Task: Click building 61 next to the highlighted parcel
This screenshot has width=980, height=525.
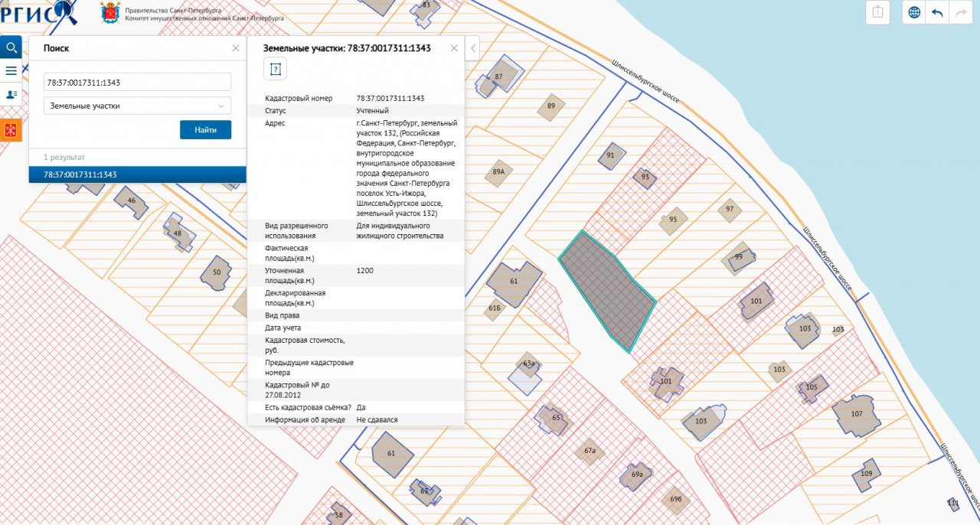Action: 513,282
